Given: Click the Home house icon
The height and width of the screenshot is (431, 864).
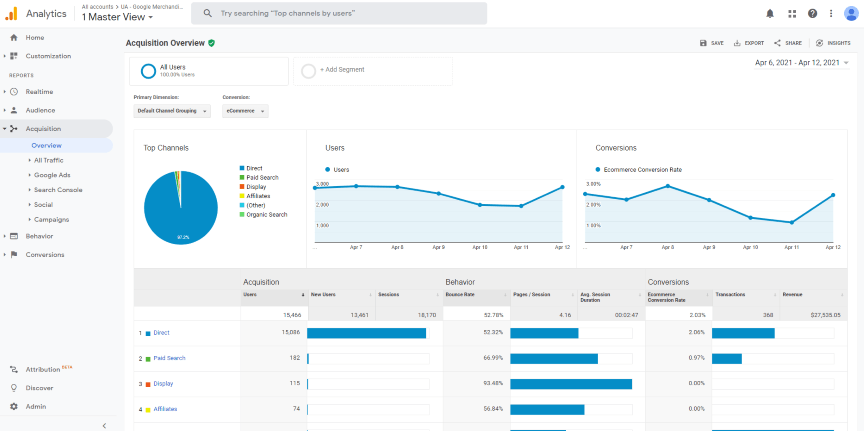Looking at the screenshot, I should [14, 37].
